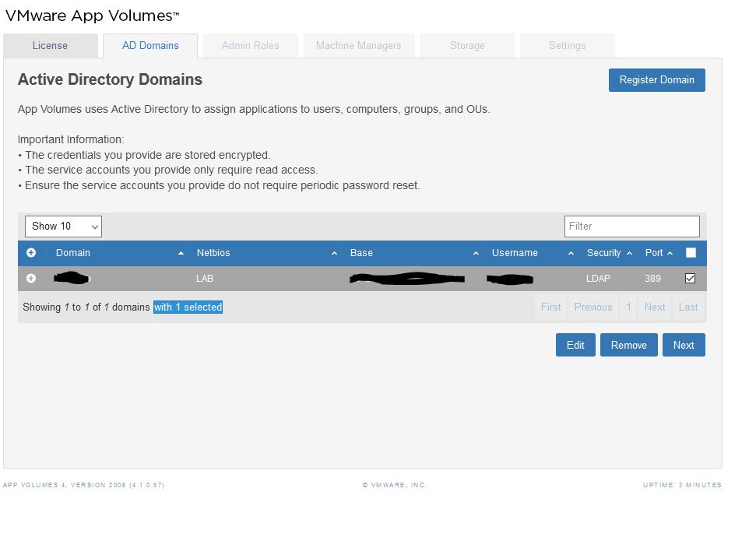Go to the Machine Managers tab
Screen dimensions: 756x534
tap(359, 46)
